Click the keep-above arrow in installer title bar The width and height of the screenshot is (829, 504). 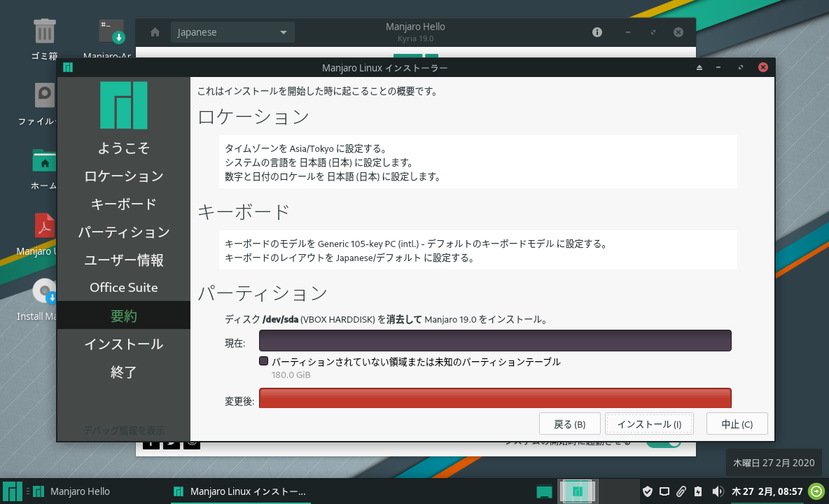[699, 68]
